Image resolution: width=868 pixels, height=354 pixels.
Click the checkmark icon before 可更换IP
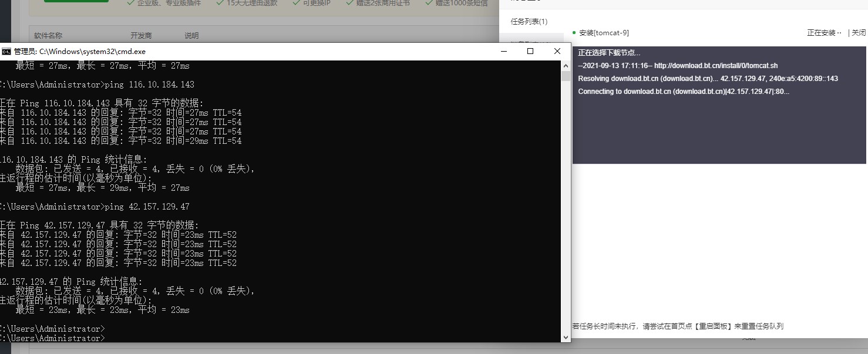[295, 3]
